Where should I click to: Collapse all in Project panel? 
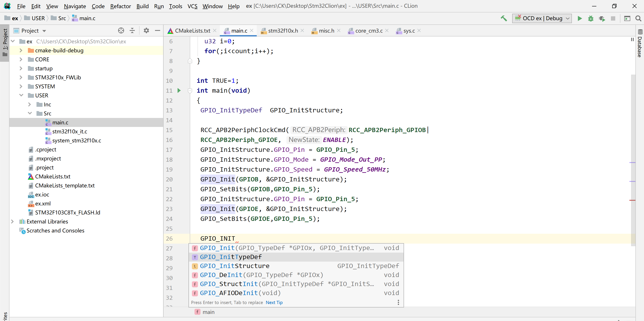click(132, 30)
